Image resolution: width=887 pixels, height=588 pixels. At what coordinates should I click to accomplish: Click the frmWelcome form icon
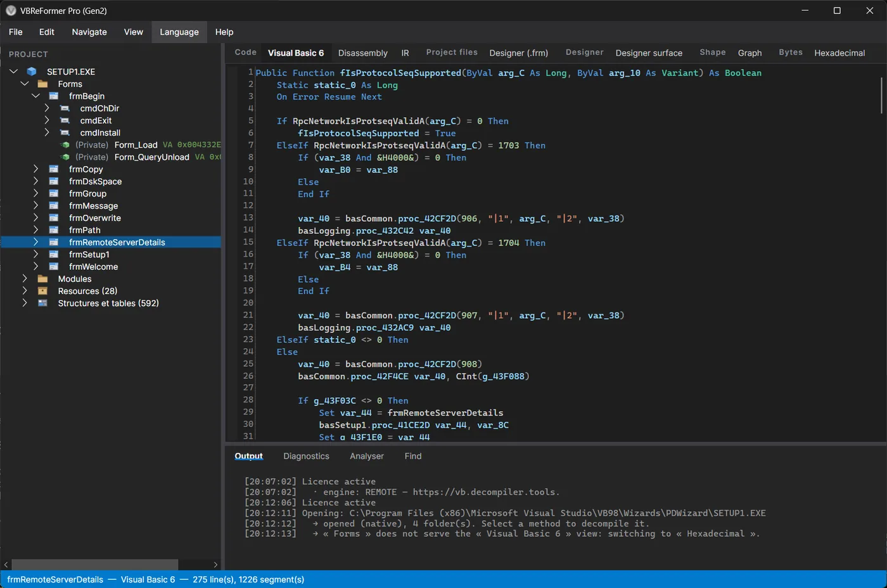point(54,267)
